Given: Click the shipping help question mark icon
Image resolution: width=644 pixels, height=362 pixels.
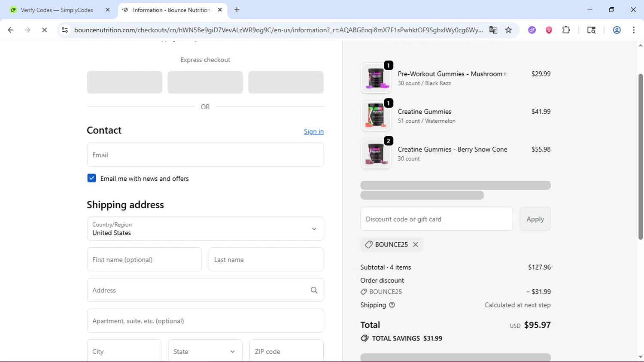Looking at the screenshot, I should point(392,305).
